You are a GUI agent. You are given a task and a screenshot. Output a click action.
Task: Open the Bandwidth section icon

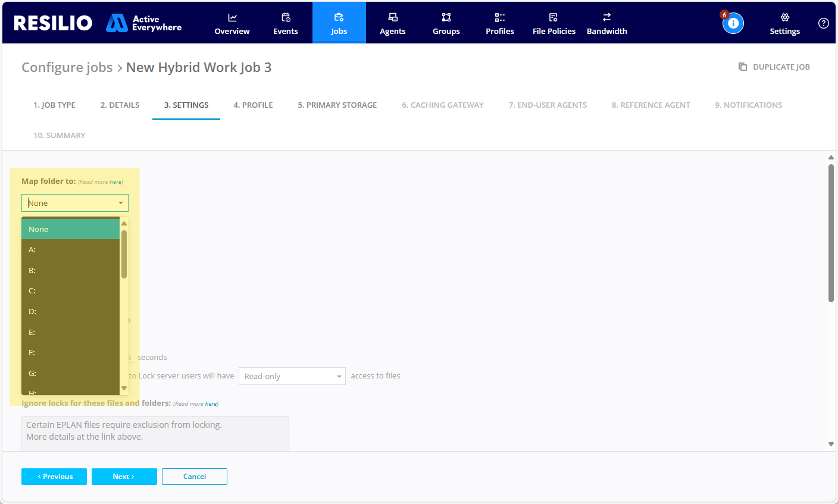point(606,18)
